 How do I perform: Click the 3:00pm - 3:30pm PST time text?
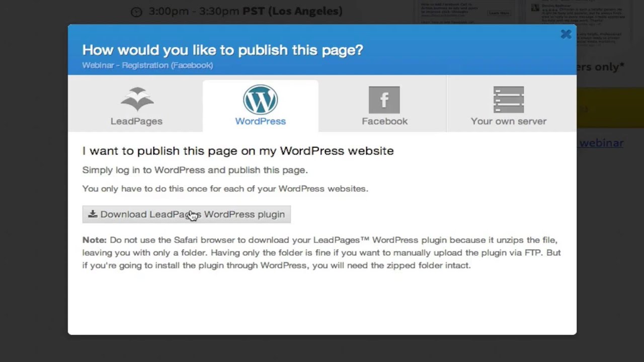pyautogui.click(x=246, y=11)
